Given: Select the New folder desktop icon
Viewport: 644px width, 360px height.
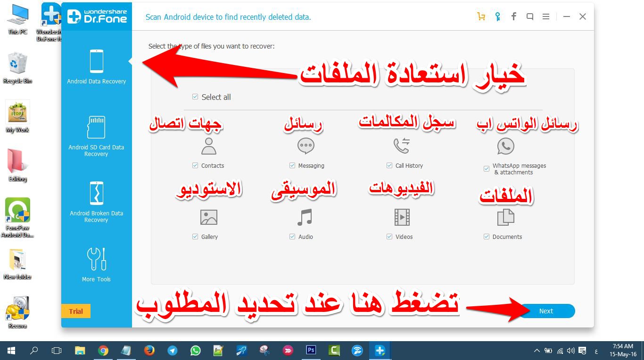Looking at the screenshot, I should point(17,264).
